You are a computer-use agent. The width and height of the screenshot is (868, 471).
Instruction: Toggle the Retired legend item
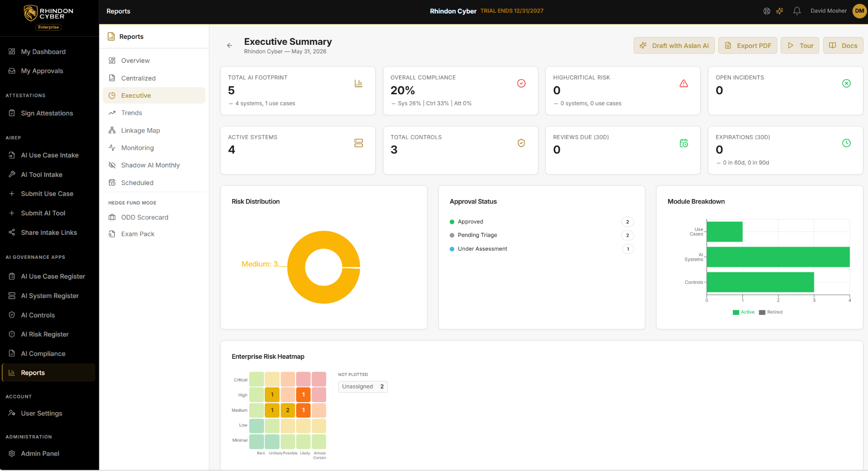point(771,312)
